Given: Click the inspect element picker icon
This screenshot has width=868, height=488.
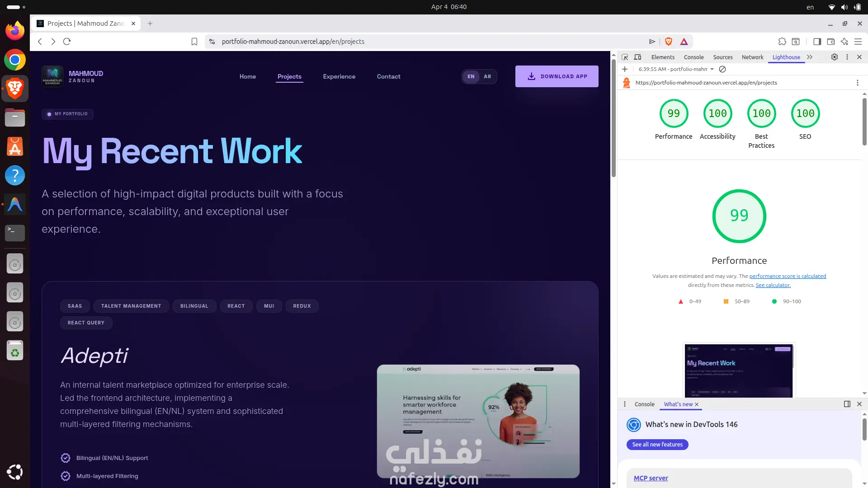Looking at the screenshot, I should (625, 57).
